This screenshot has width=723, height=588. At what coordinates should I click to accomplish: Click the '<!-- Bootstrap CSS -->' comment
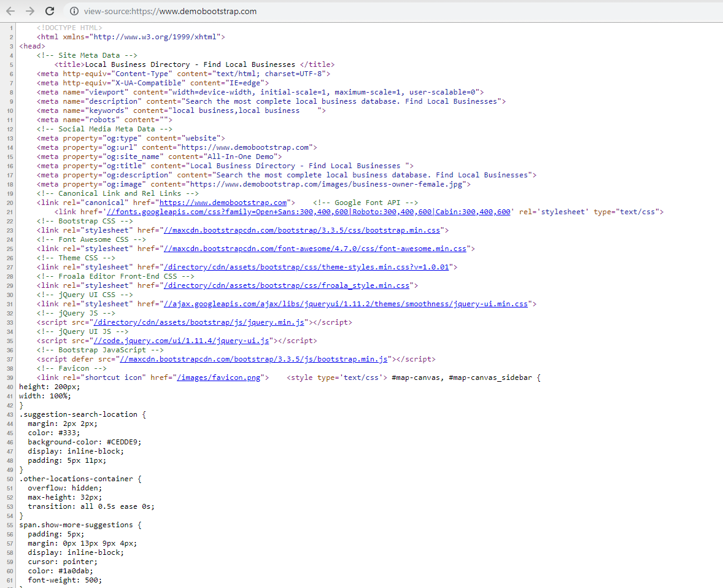pos(85,221)
